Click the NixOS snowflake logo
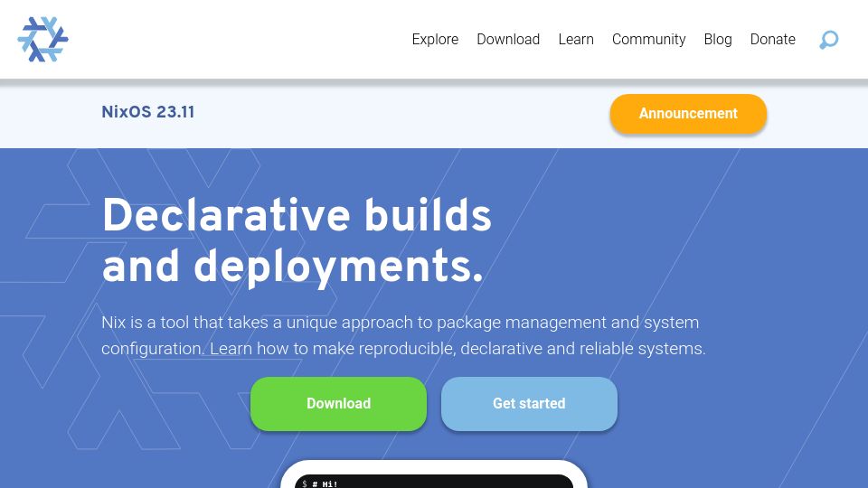 [42, 39]
